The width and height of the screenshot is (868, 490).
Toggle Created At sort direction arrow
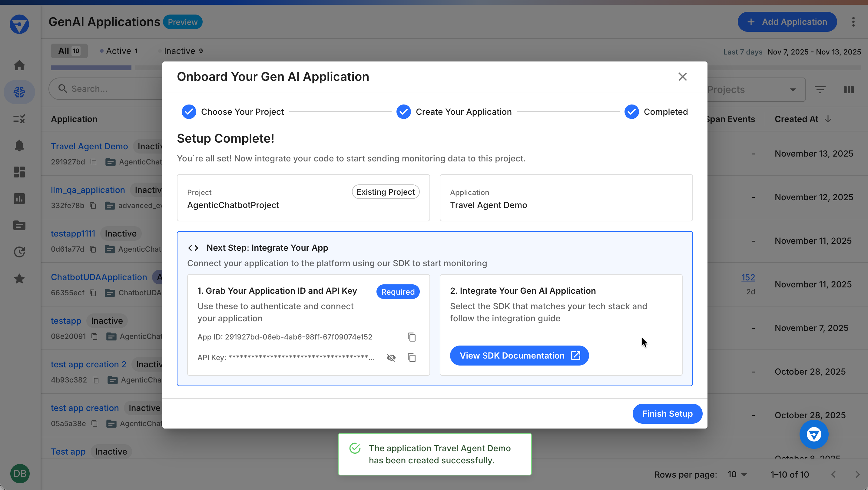[x=828, y=119]
